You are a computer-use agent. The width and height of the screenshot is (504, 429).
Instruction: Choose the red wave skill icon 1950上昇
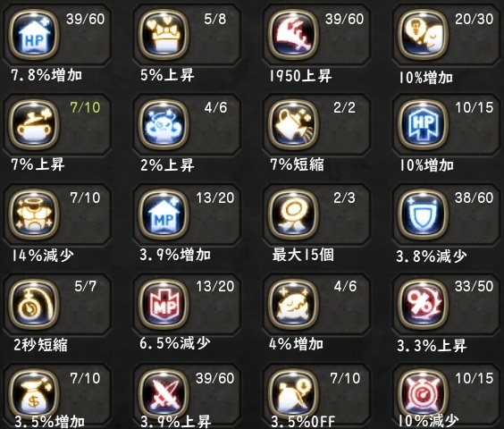[293, 35]
